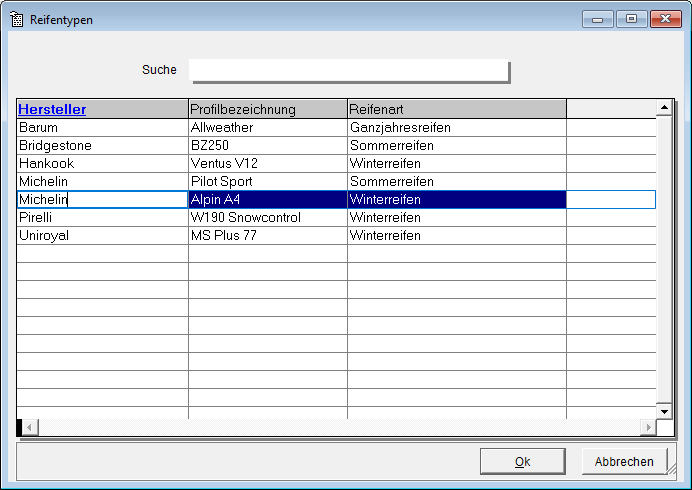Click the Ventus V12 profile cell
The image size is (692, 490).
(268, 164)
